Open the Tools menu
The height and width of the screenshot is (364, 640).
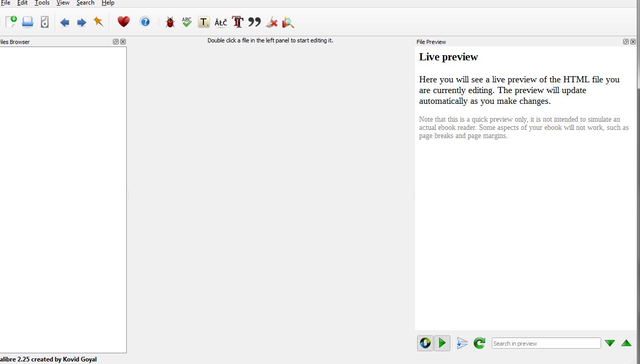click(42, 3)
